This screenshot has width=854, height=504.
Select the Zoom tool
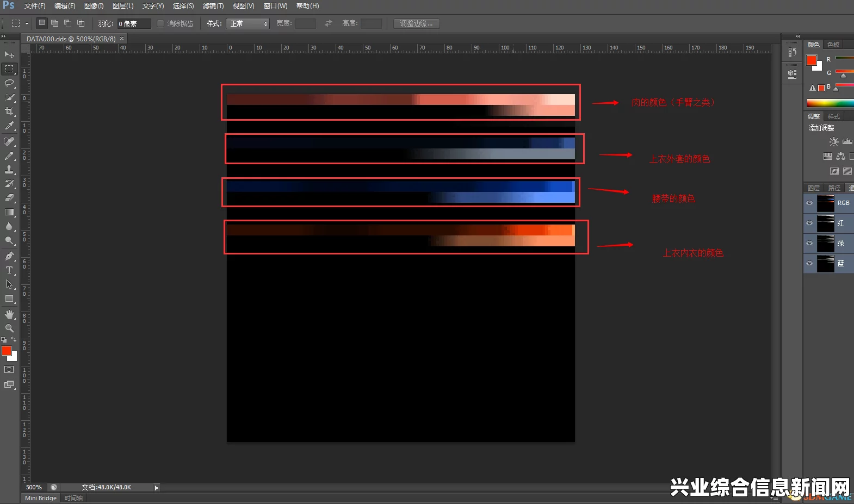point(9,328)
